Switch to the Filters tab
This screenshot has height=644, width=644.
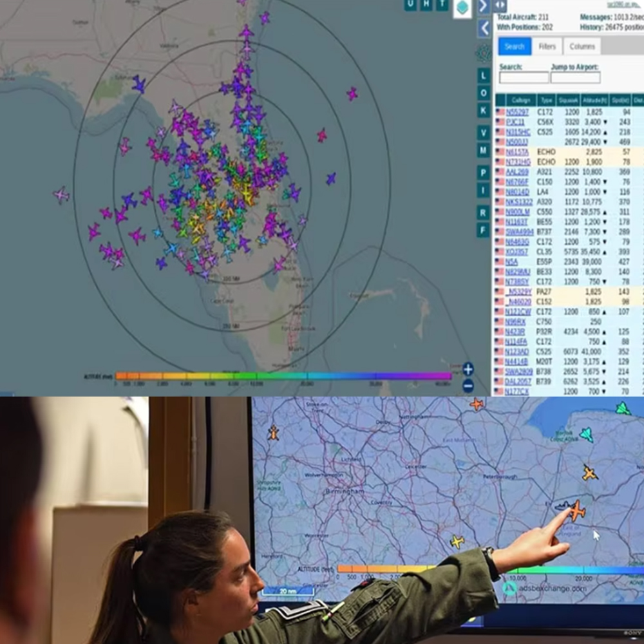coord(547,46)
